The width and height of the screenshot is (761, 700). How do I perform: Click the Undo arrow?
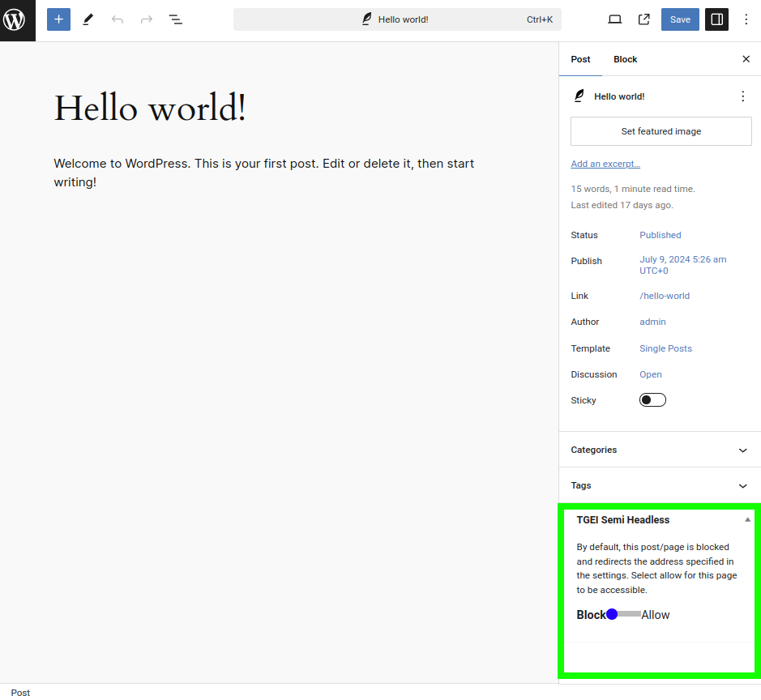[117, 19]
